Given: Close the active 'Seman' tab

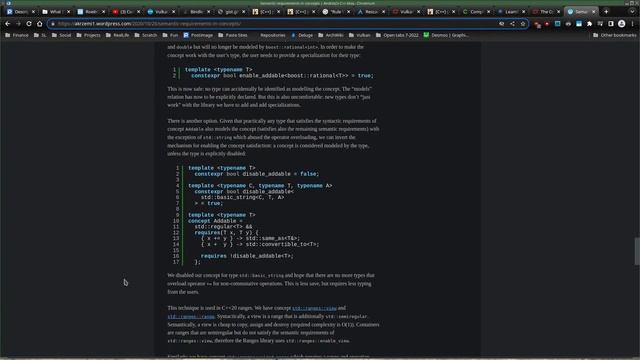Looking at the screenshot, I should tap(593, 12).
